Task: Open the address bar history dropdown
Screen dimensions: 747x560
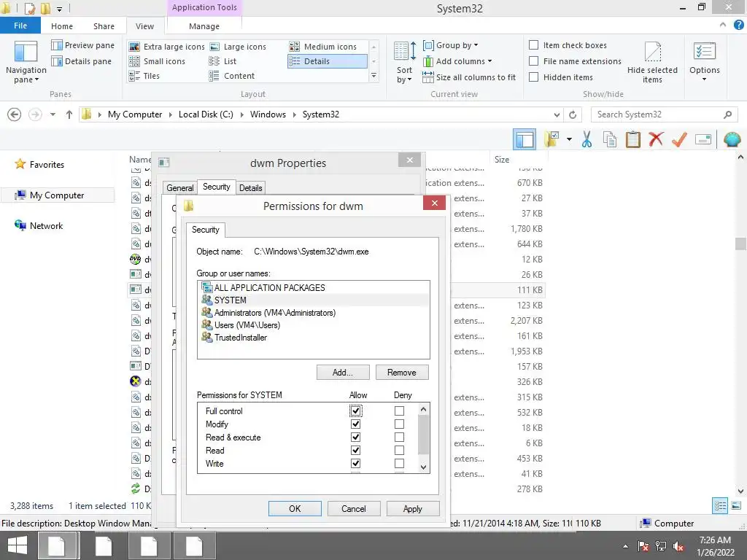Action: [557, 114]
